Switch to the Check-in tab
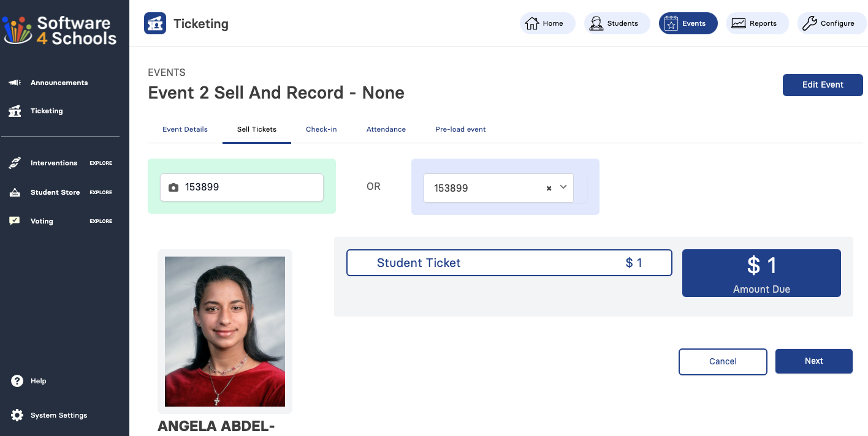Viewport: 868px width, 436px height. (x=321, y=129)
